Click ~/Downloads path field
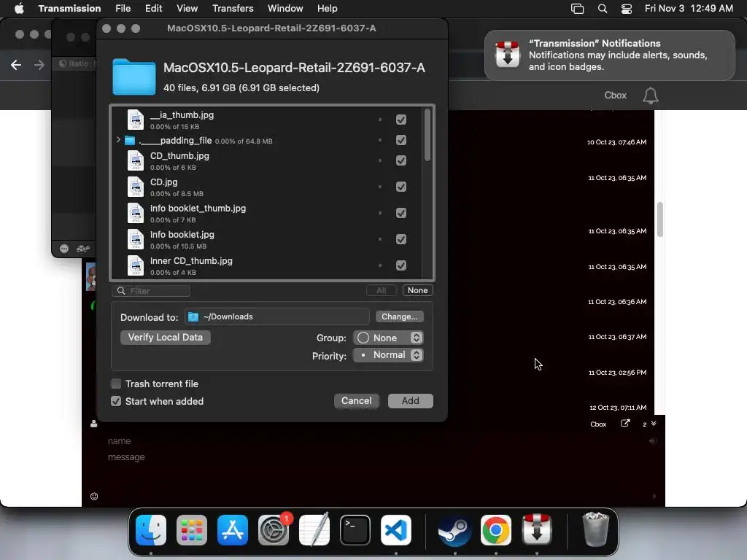The height and width of the screenshot is (560, 747). pos(276,316)
